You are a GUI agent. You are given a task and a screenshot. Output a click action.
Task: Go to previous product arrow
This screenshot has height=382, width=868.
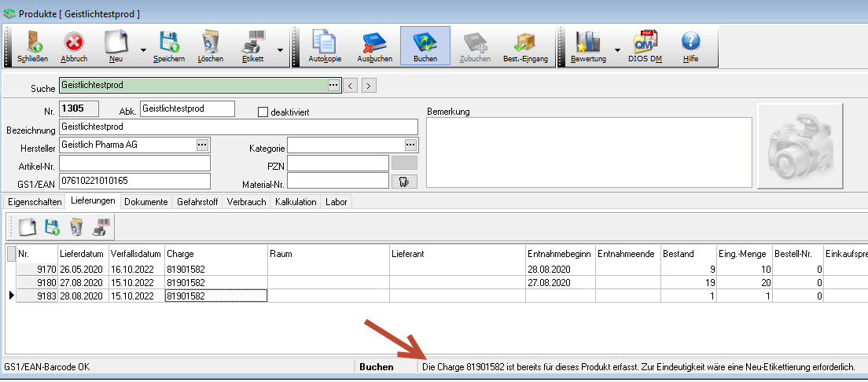(350, 86)
